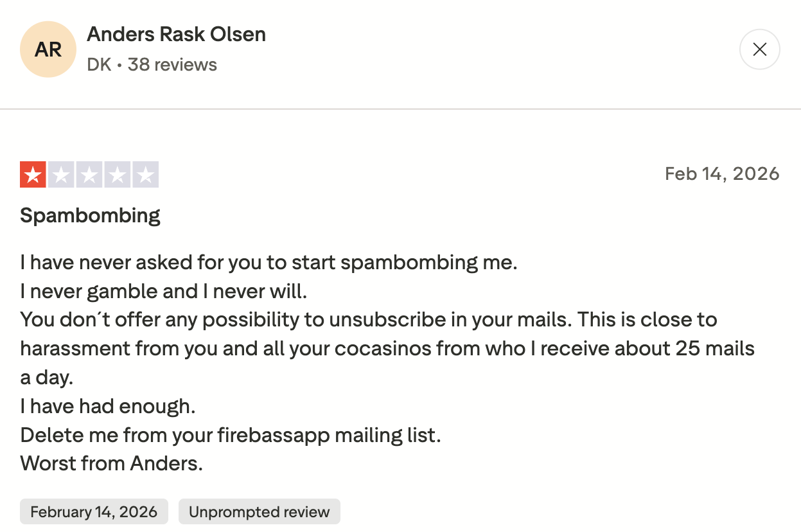Click the third star of the rating bar
The width and height of the screenshot is (801, 532).
[x=89, y=174]
